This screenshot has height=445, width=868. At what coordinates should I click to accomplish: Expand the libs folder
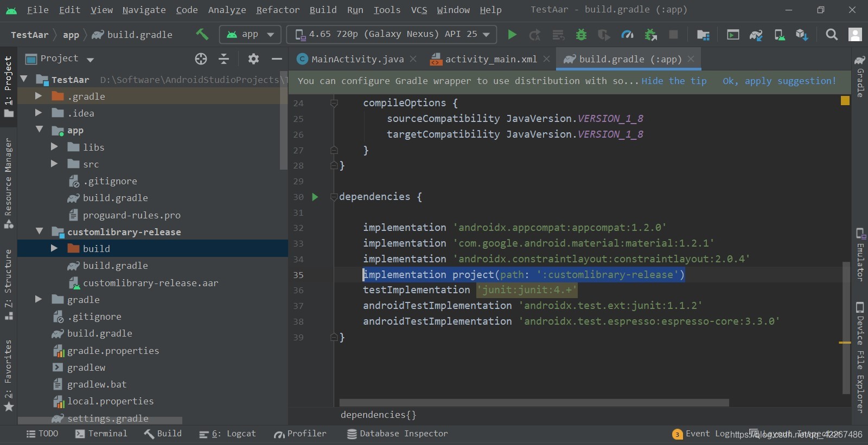coord(54,146)
